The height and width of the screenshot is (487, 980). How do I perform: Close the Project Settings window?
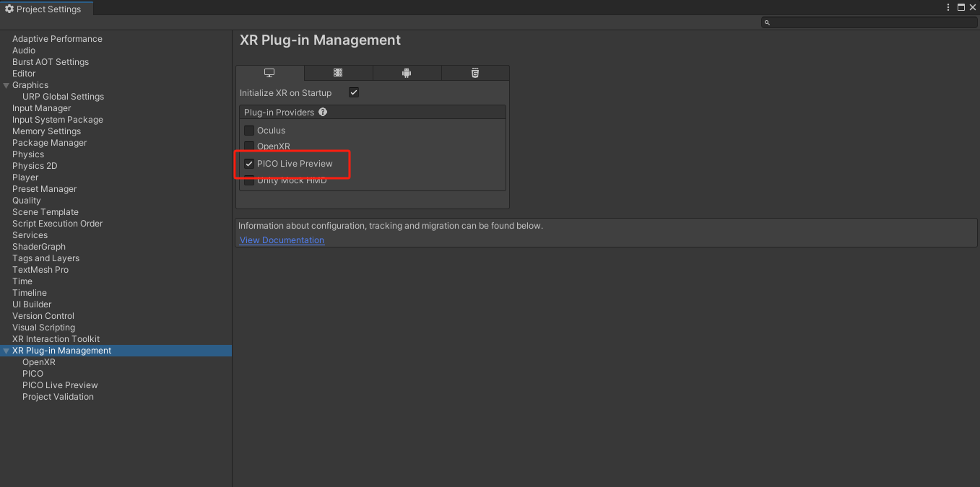coord(973,7)
